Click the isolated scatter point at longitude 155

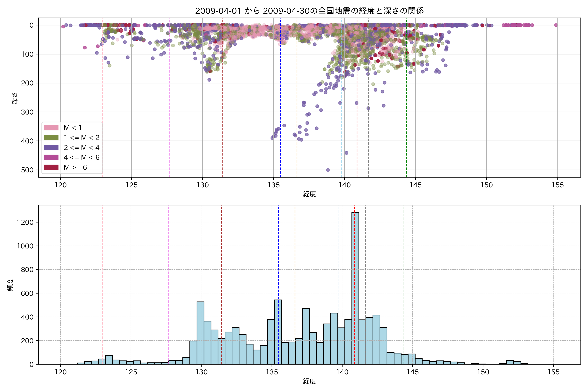556,25
